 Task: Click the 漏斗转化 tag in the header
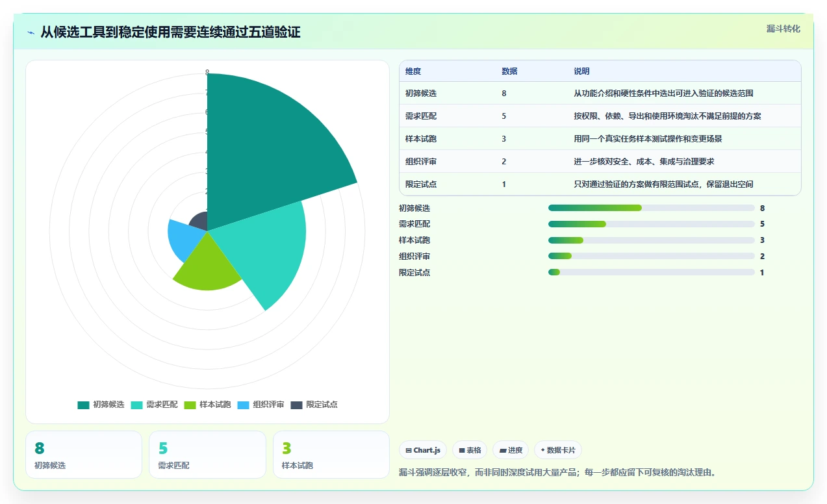[x=783, y=29]
